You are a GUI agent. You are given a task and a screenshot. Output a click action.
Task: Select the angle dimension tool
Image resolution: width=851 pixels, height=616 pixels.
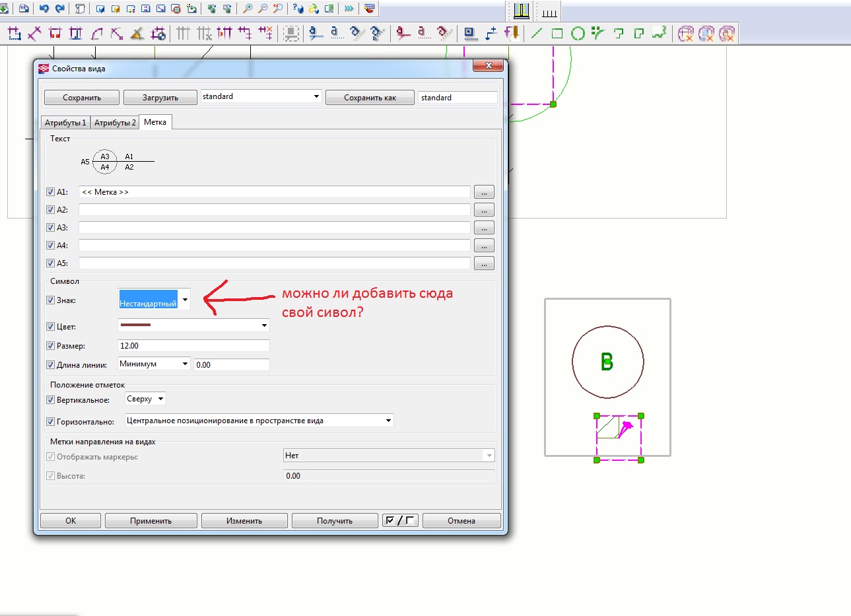tap(137, 33)
